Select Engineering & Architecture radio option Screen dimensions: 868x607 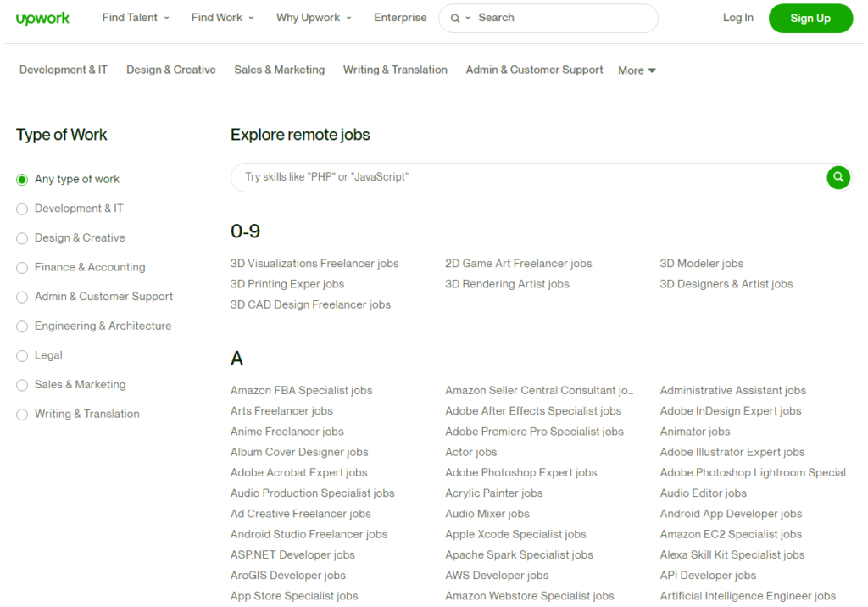pos(22,326)
